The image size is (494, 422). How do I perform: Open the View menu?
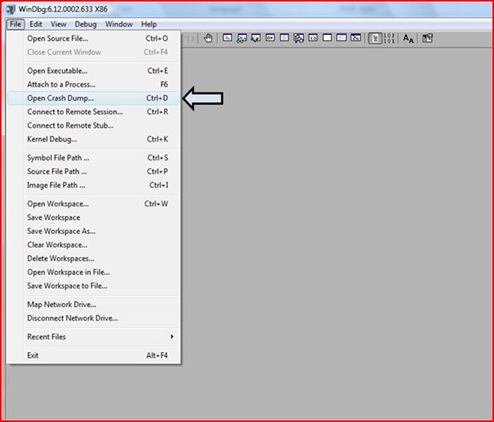pos(58,24)
